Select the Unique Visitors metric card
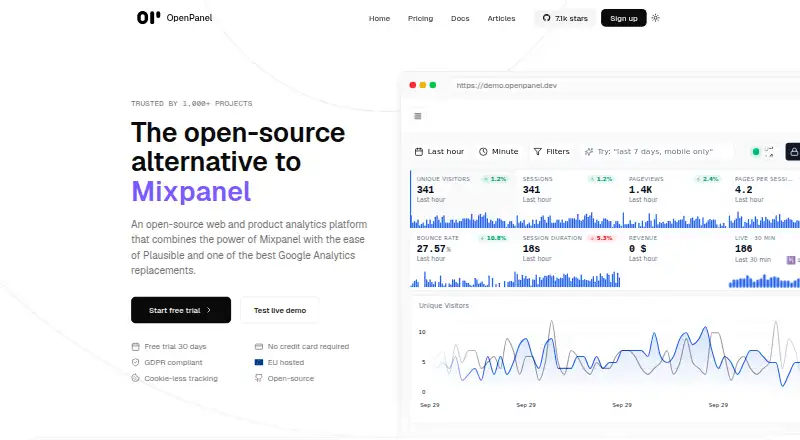 pos(463,200)
